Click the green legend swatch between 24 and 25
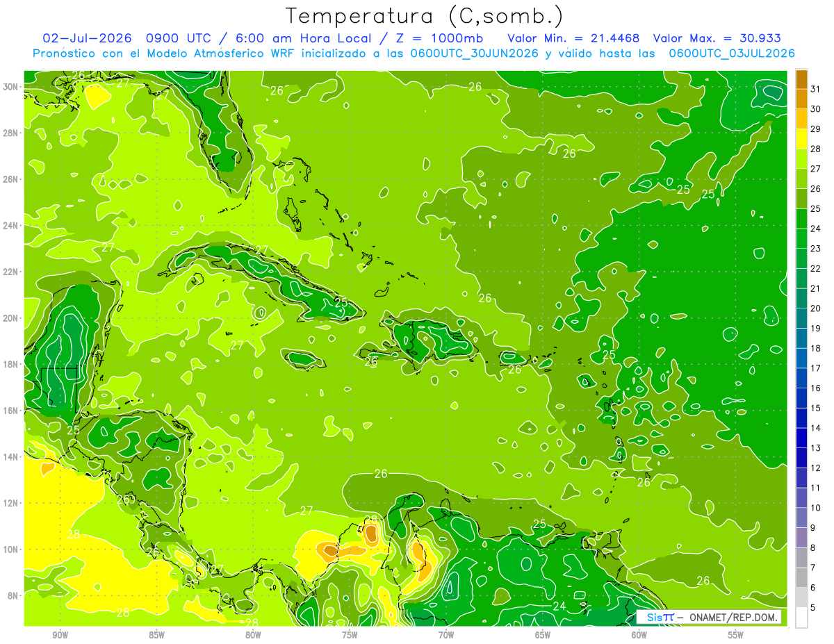834x644 pixels. (x=801, y=218)
